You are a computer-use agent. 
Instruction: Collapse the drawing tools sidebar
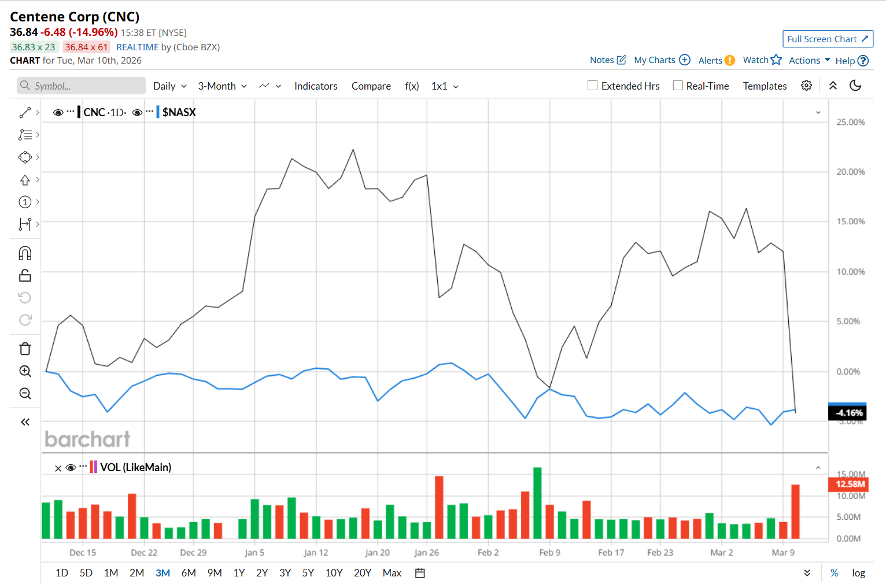click(25, 422)
